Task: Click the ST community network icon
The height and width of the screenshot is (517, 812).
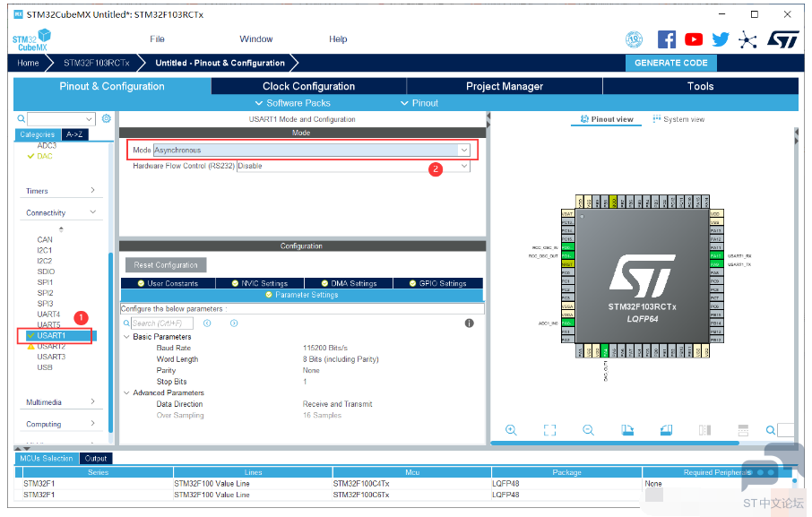Action: coord(747,39)
